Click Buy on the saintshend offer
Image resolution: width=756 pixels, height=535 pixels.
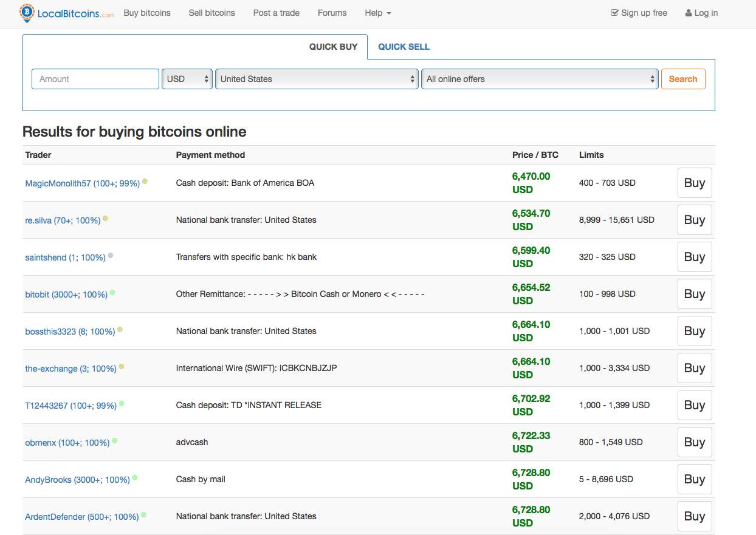click(x=695, y=257)
